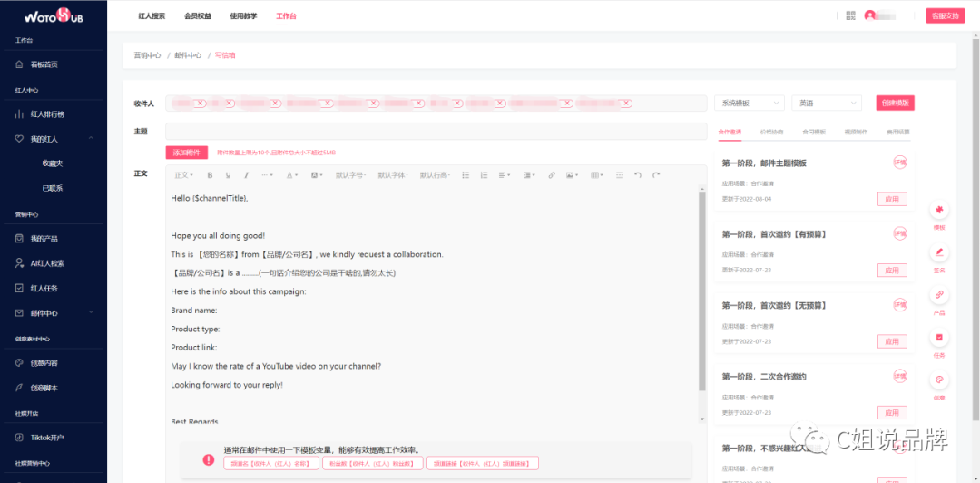The width and height of the screenshot is (980, 483).
Task: Open 红人任务 checklist icon
Action: (x=19, y=289)
